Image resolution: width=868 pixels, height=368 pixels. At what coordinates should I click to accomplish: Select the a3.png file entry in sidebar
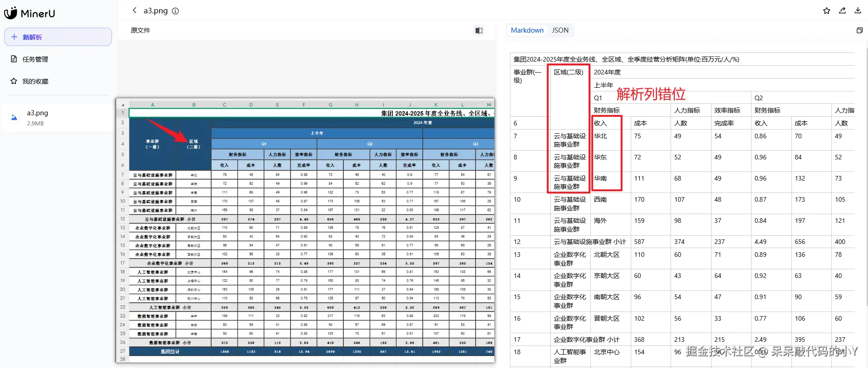pos(58,118)
